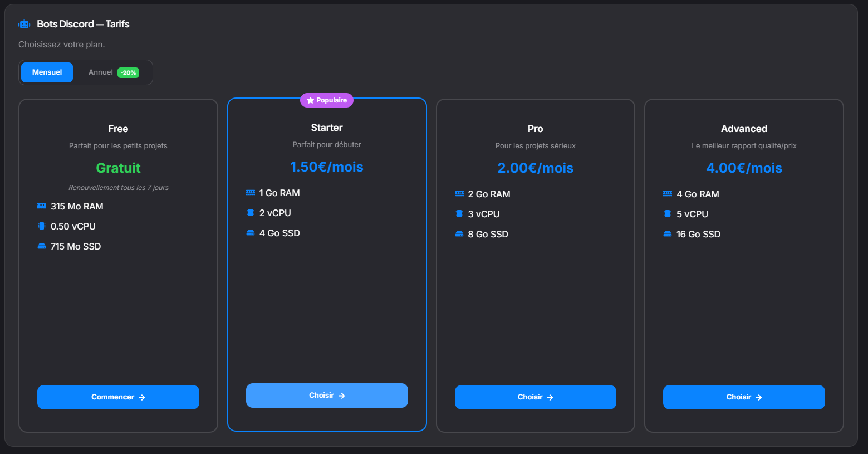Viewport: 868px width, 454px height.
Task: Click the vCPU chip icon in Starter plan
Action: coord(251,213)
